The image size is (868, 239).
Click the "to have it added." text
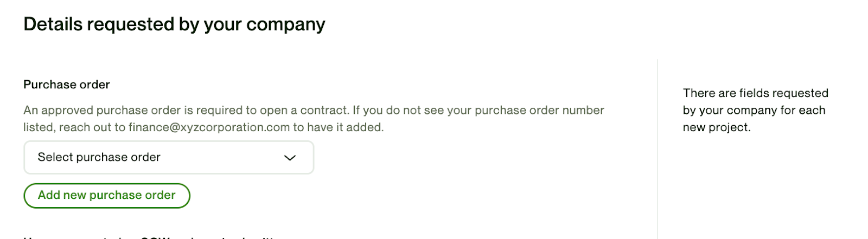339,127
